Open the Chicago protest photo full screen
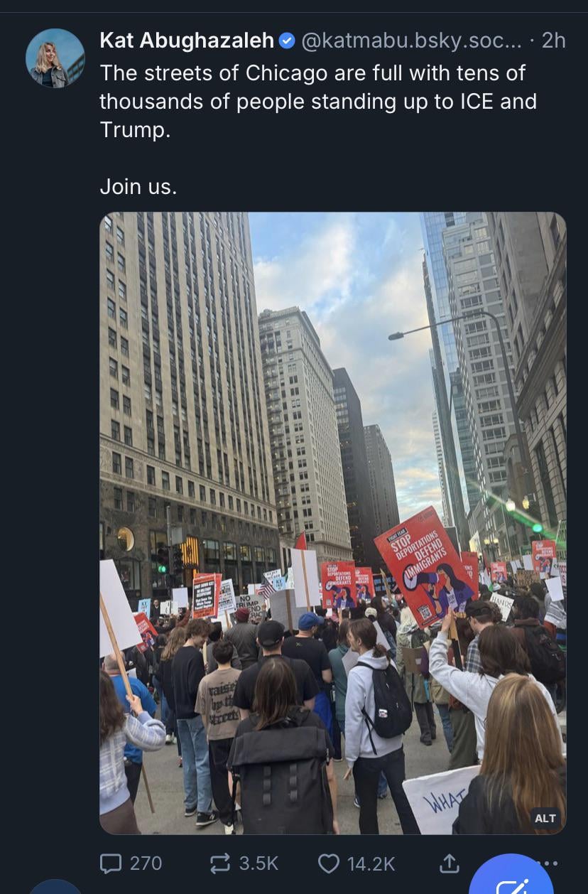This screenshot has width=588, height=894. pyautogui.click(x=332, y=522)
